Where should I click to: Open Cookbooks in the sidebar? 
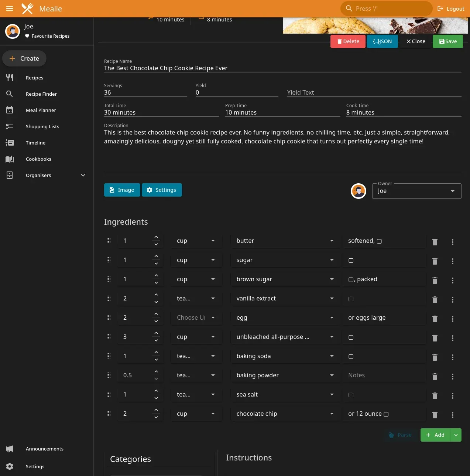47,159
